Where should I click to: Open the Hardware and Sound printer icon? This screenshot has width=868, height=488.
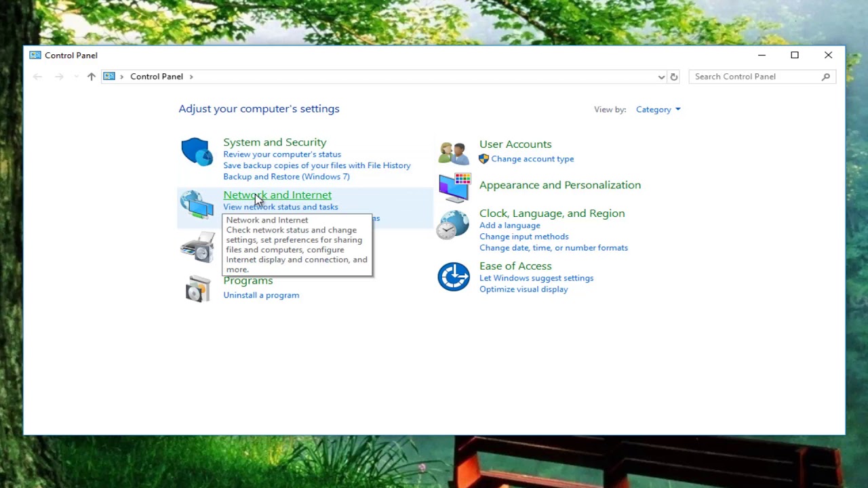(198, 247)
